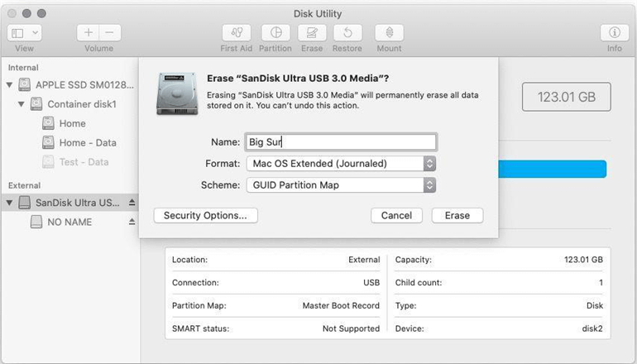The height and width of the screenshot is (364, 637).
Task: Eject the SanDisk Ultra drive
Action: (132, 203)
